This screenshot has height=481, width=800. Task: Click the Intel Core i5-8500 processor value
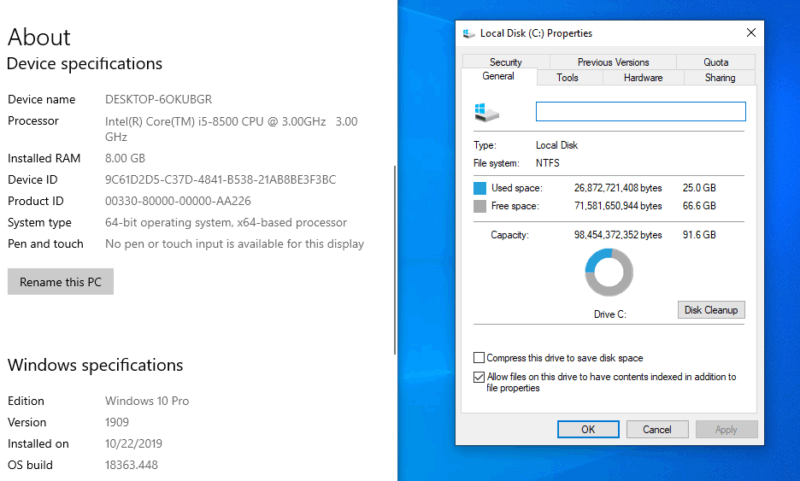[x=231, y=129]
